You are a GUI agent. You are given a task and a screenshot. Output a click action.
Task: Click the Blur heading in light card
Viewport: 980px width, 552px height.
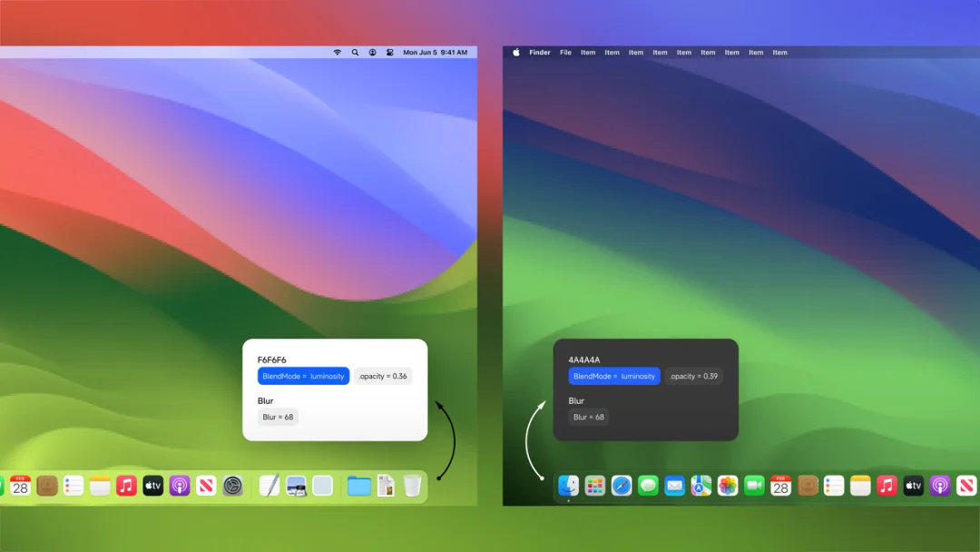265,400
